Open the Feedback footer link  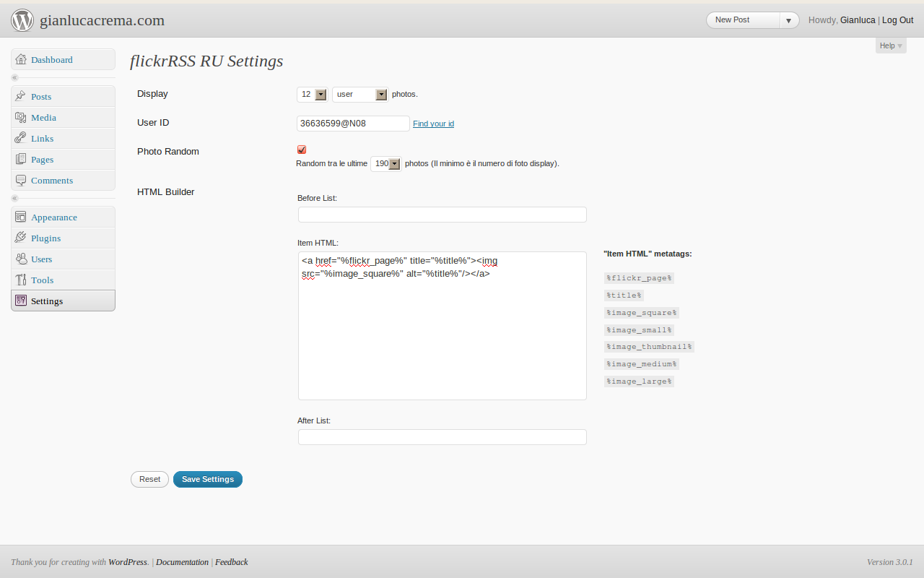pyautogui.click(x=231, y=562)
